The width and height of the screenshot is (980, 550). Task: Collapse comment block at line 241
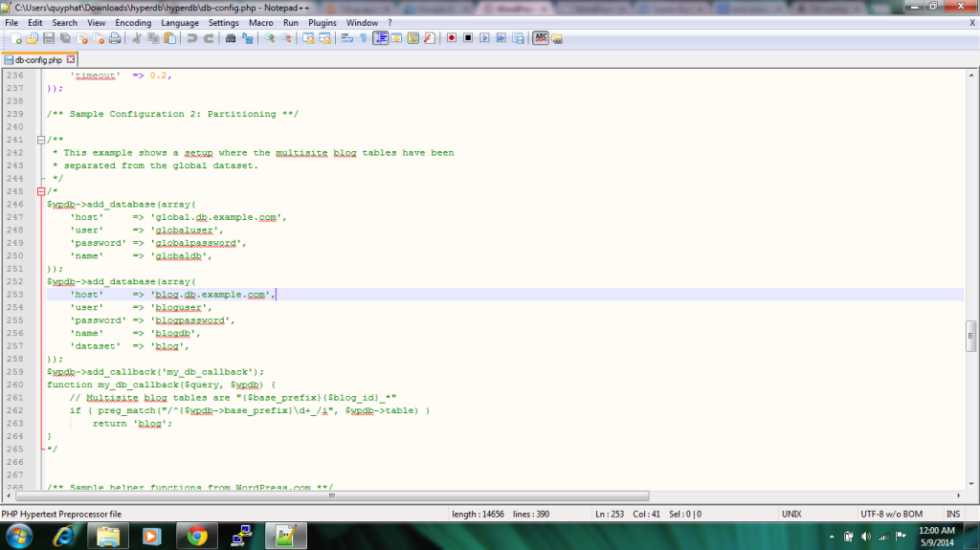click(x=41, y=140)
